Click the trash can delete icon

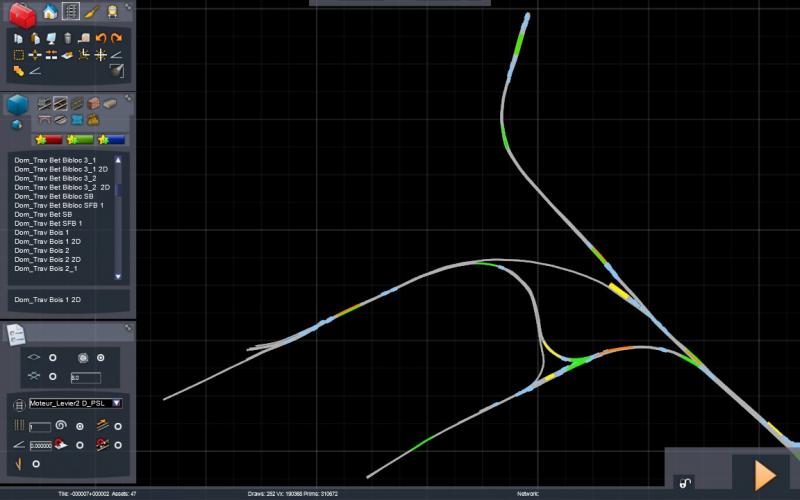[x=68, y=38]
